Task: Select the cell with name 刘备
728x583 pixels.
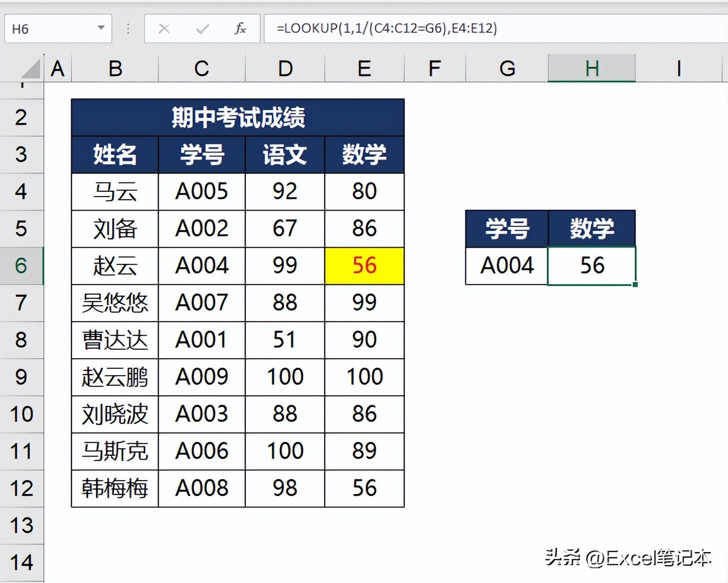Action: [x=115, y=229]
